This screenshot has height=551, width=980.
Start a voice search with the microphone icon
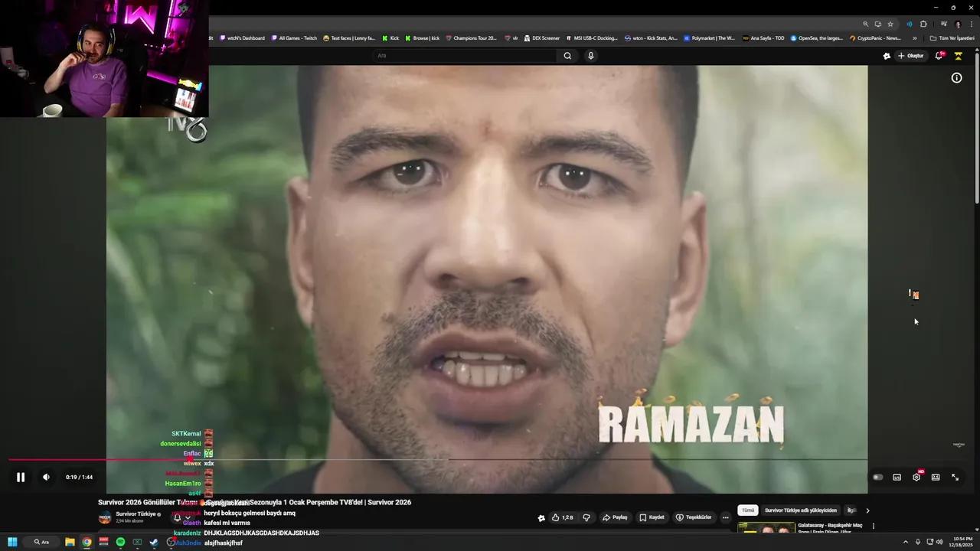coord(590,55)
